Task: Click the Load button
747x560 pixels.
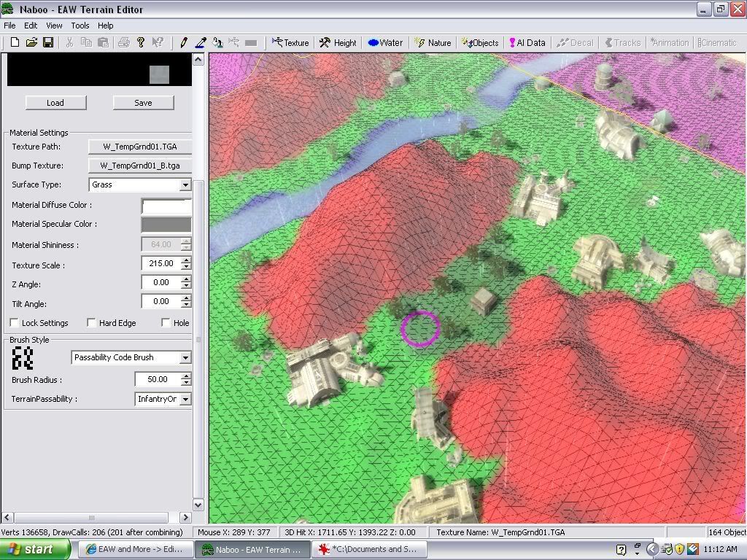Action: click(55, 103)
